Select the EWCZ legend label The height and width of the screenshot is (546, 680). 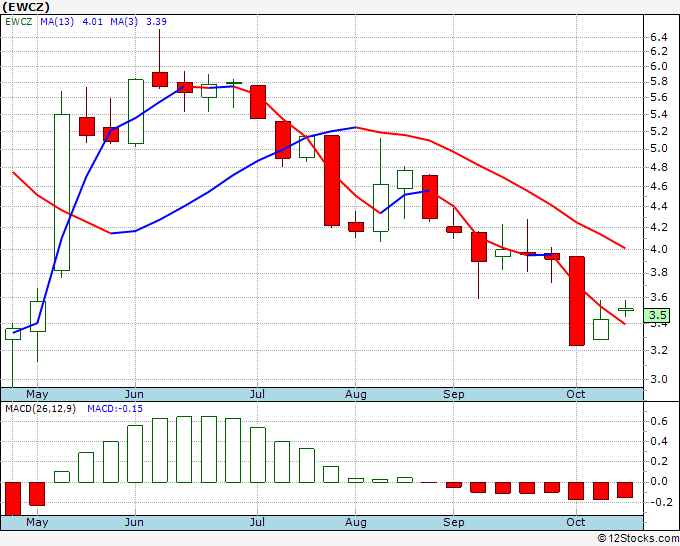coord(19,22)
